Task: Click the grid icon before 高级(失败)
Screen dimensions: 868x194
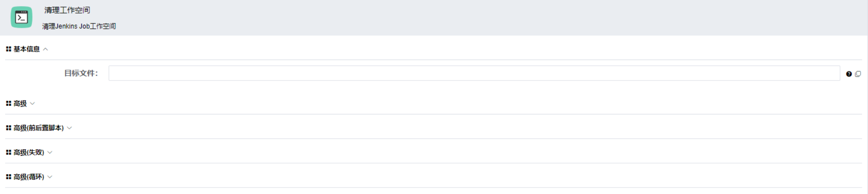Action: pos(8,152)
